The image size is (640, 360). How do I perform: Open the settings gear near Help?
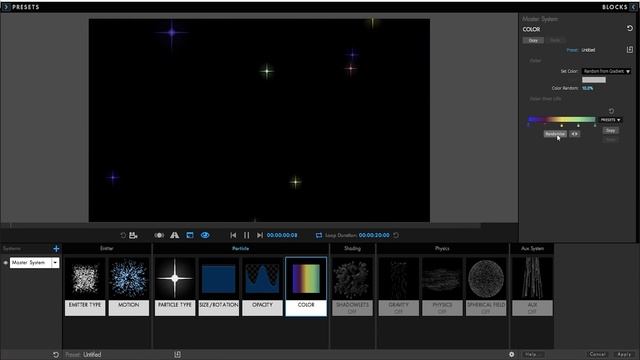511,354
